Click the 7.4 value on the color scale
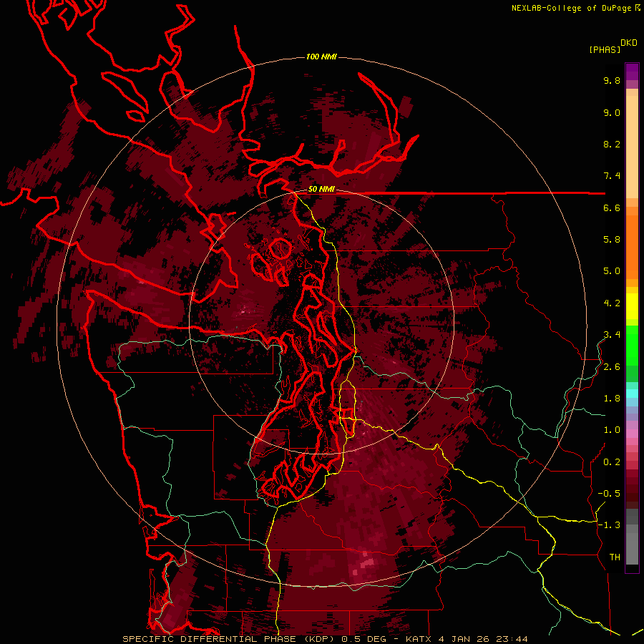644x644 pixels. (x=612, y=176)
